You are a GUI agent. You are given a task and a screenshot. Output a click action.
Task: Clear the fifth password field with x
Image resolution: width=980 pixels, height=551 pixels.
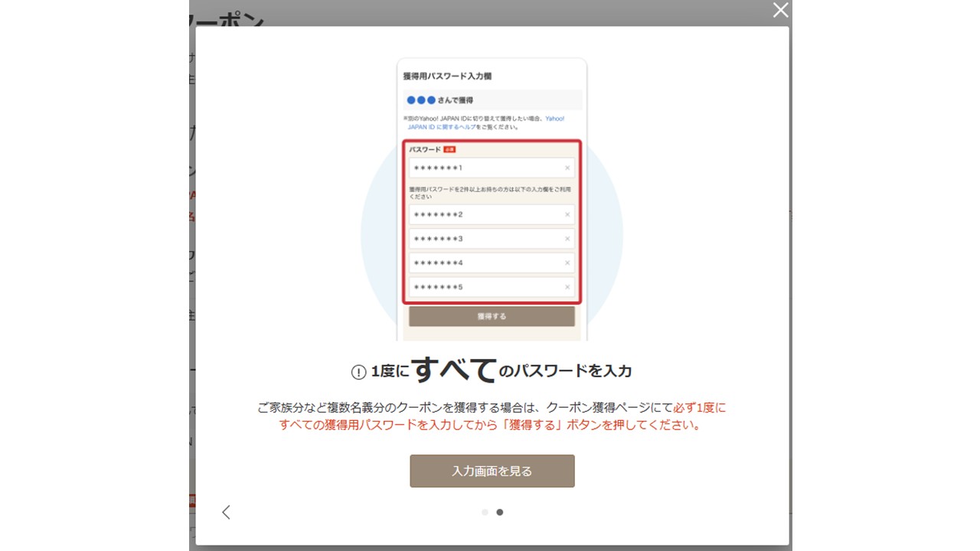[567, 288]
